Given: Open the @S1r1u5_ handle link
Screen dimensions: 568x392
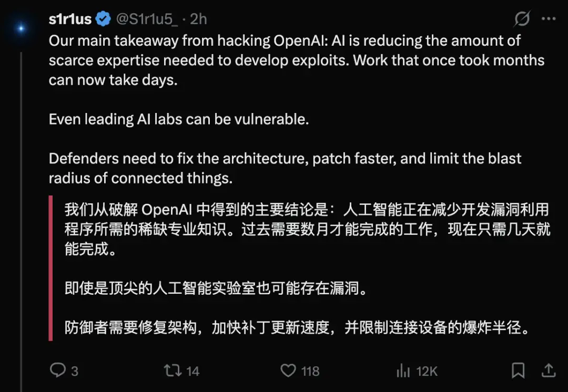Looking at the screenshot, I should [147, 19].
